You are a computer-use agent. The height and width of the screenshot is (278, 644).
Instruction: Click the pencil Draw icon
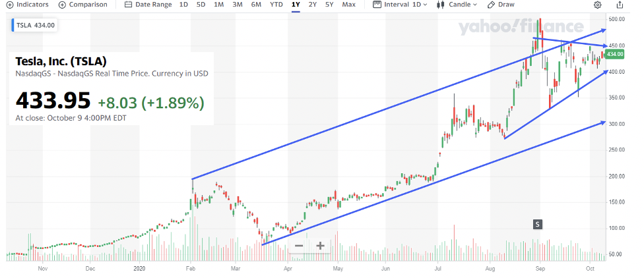click(x=491, y=5)
